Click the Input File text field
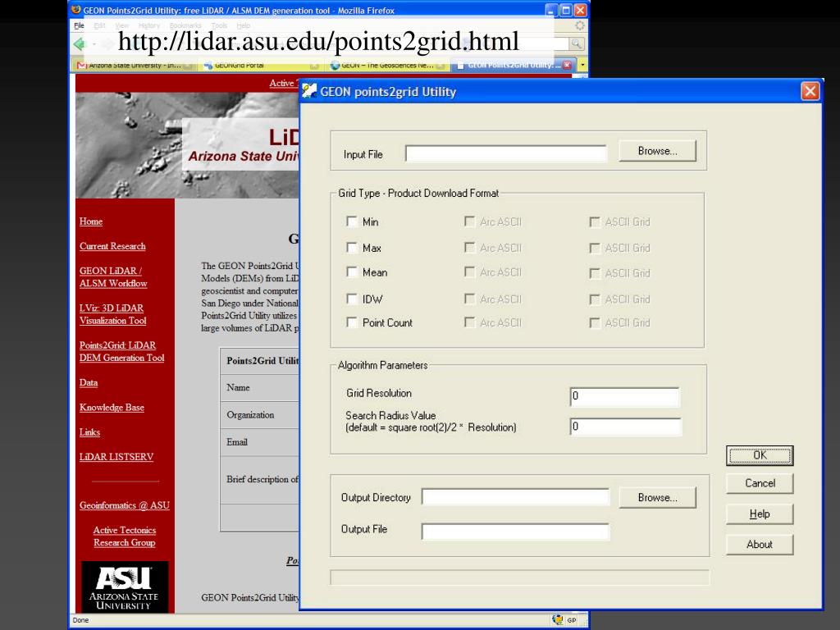 (505, 153)
